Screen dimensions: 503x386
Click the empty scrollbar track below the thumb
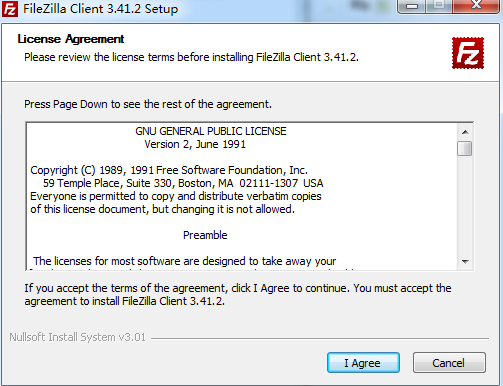click(465, 205)
